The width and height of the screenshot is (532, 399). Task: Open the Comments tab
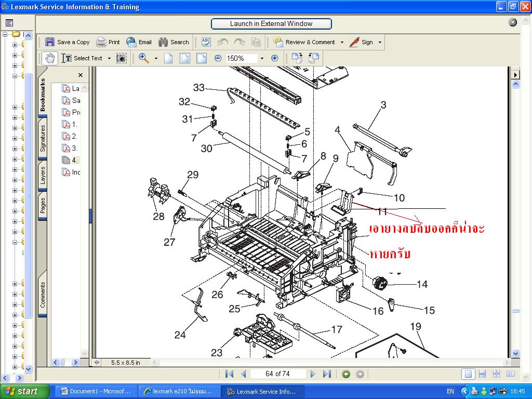click(x=43, y=294)
